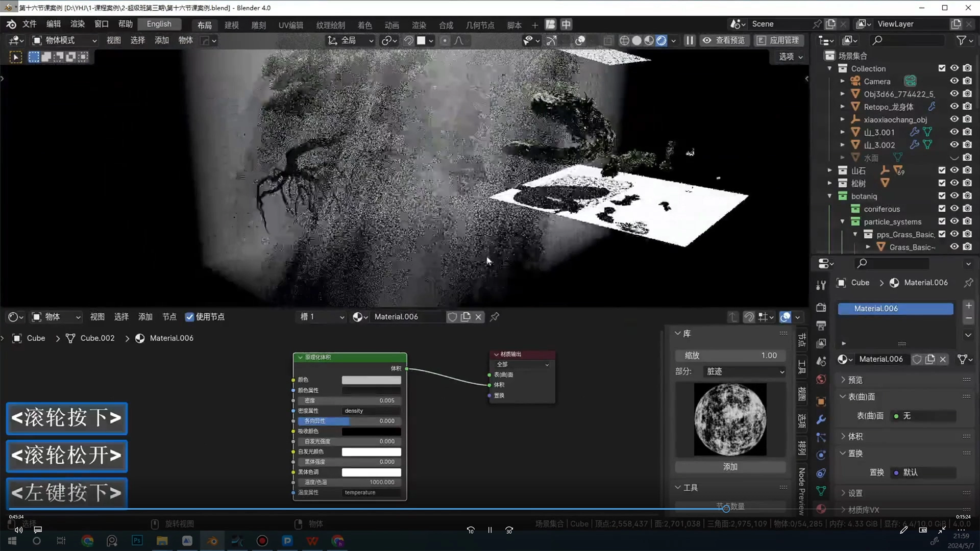The height and width of the screenshot is (551, 980).
Task: Exclude the botaniq collection checkbox
Action: click(x=942, y=196)
